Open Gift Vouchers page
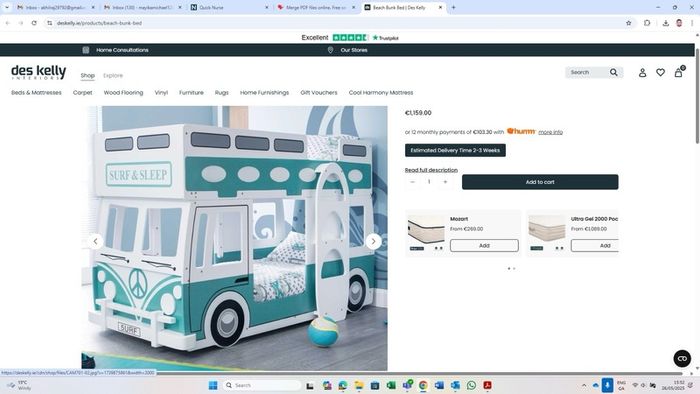This screenshot has height=394, width=700. pyautogui.click(x=319, y=93)
